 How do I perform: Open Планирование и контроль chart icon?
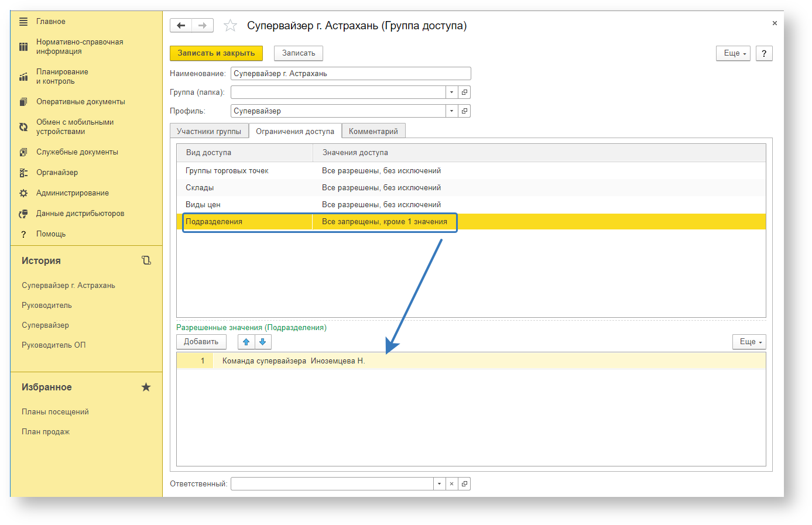pyautogui.click(x=23, y=77)
